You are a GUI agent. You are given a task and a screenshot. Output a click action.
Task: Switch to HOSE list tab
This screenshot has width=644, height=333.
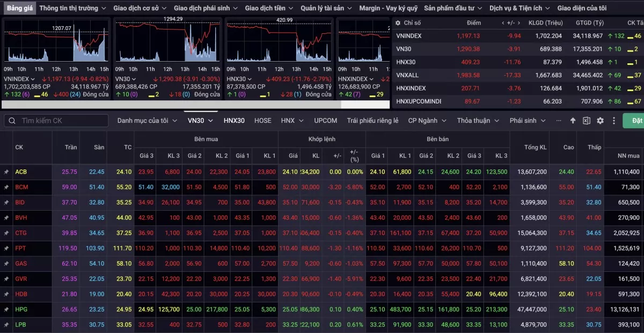pos(263,121)
